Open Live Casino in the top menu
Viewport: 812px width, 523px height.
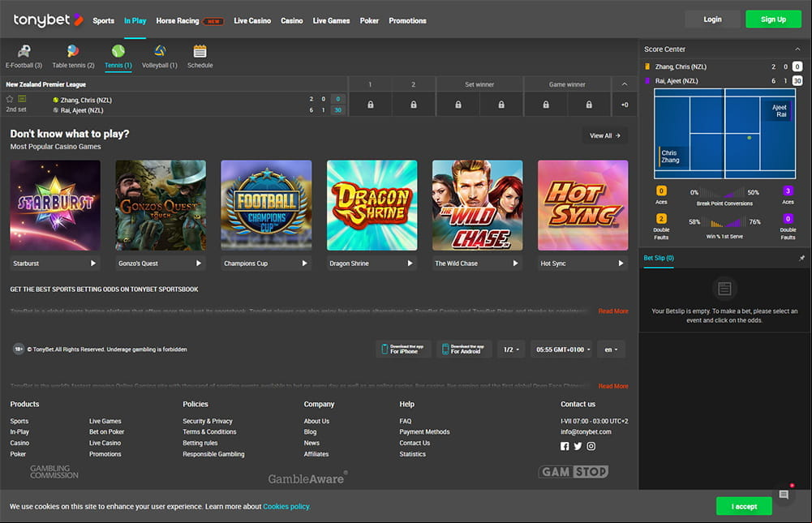pos(252,21)
